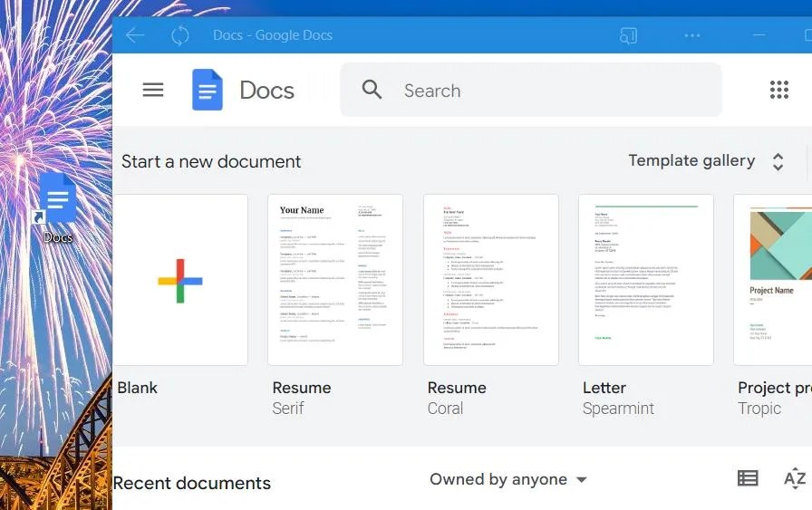Open the three-dot app menu
Screen dimensions: 812x510
coord(691,35)
